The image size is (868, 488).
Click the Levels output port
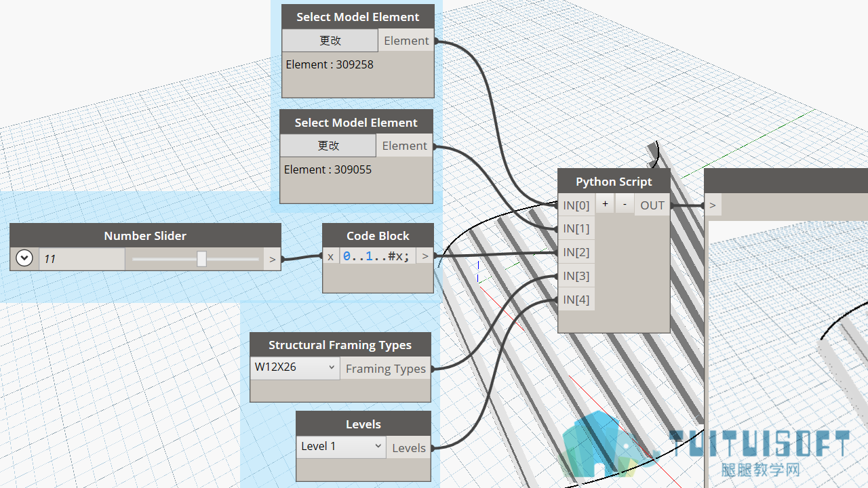tap(408, 448)
